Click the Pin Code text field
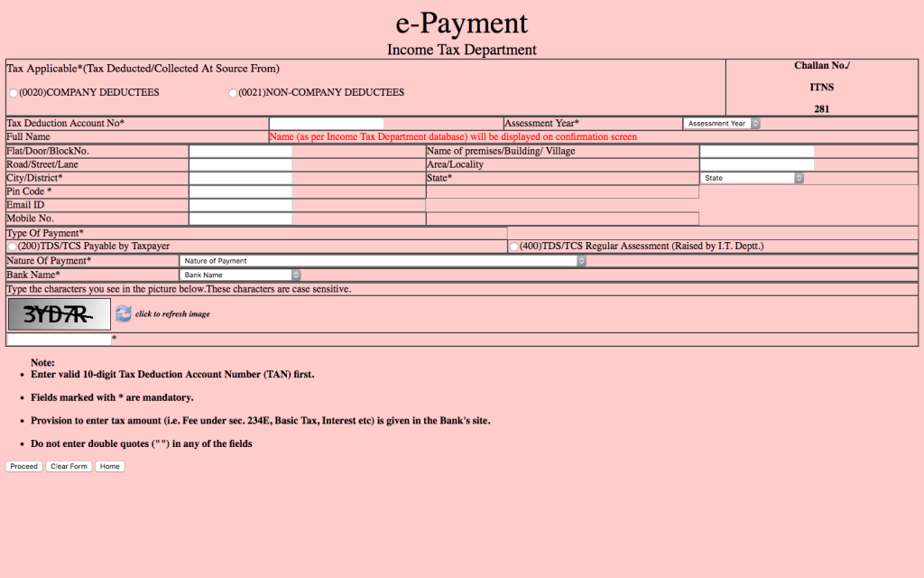Screen dimensions: 924x578 [x=240, y=192]
